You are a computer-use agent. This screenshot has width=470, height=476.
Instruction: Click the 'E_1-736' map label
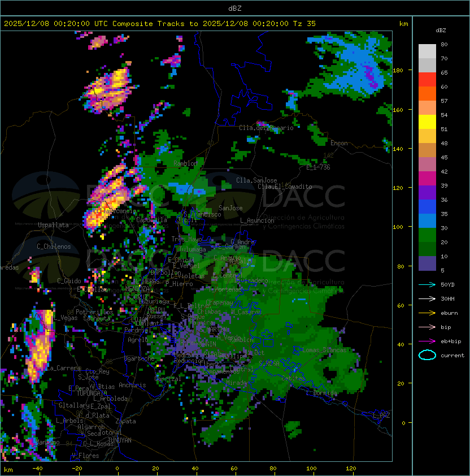pyautogui.click(x=318, y=167)
